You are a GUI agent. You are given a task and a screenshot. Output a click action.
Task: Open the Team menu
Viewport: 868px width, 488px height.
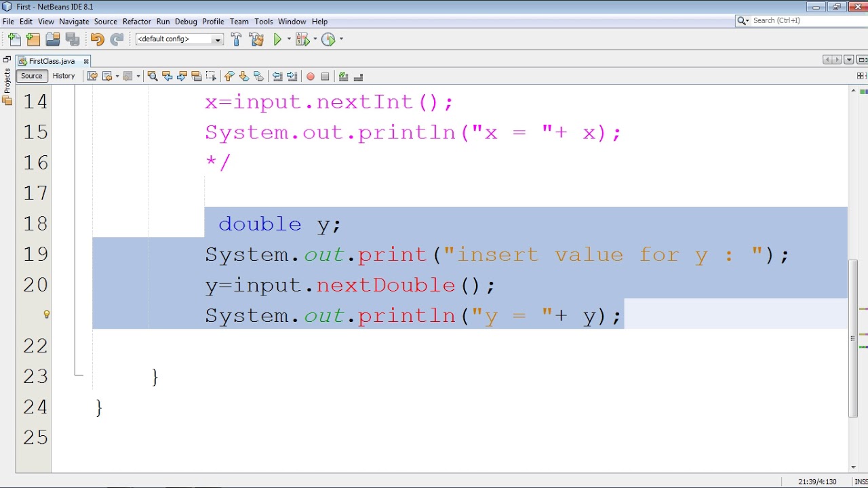coord(239,22)
